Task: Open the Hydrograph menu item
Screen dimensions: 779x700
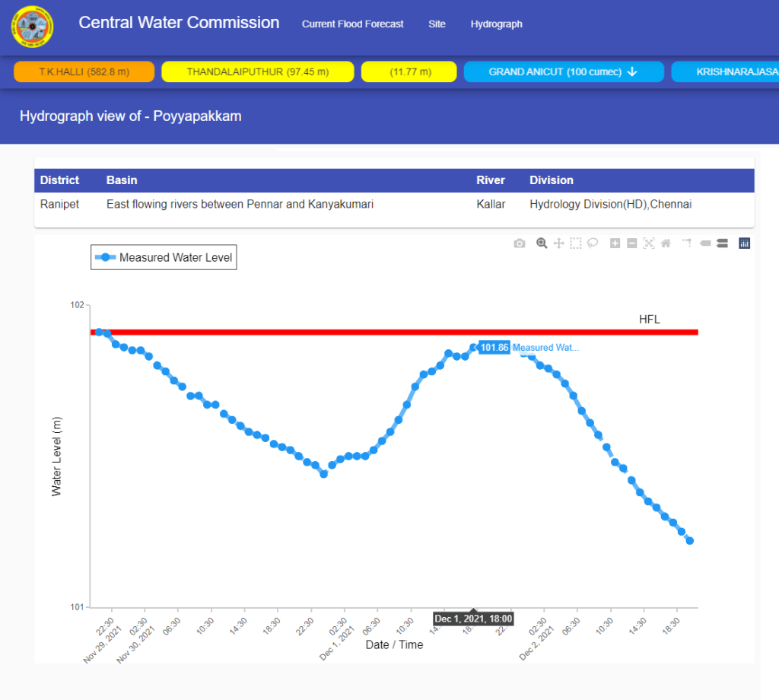Action: tap(496, 24)
